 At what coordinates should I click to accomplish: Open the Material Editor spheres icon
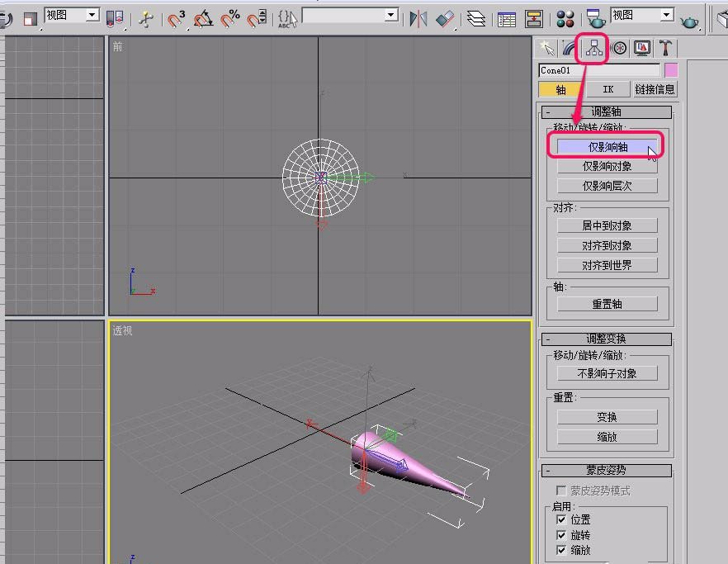click(x=565, y=19)
